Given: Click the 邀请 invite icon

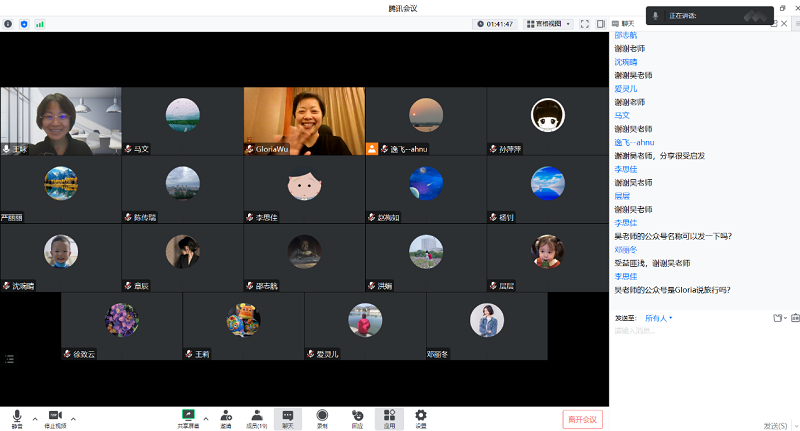Looking at the screenshot, I should [225, 417].
